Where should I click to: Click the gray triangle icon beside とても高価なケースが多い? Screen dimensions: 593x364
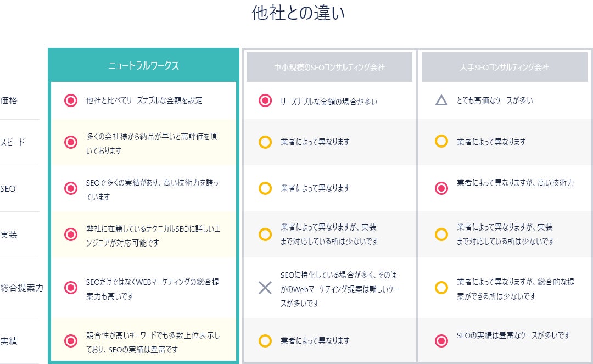tap(441, 100)
